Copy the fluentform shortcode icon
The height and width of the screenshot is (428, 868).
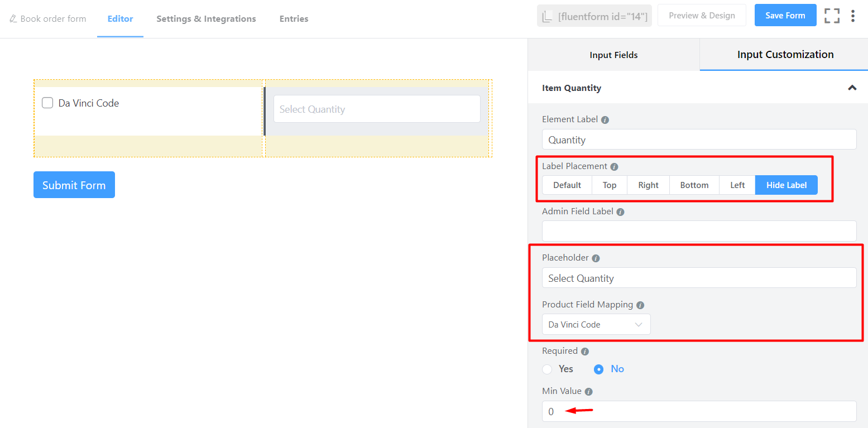[548, 16]
